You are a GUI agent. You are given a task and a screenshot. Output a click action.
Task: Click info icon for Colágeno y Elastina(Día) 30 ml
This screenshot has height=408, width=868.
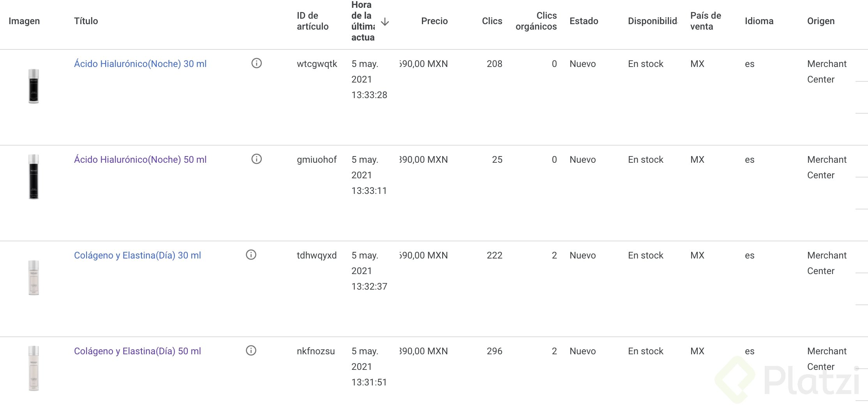(x=251, y=255)
